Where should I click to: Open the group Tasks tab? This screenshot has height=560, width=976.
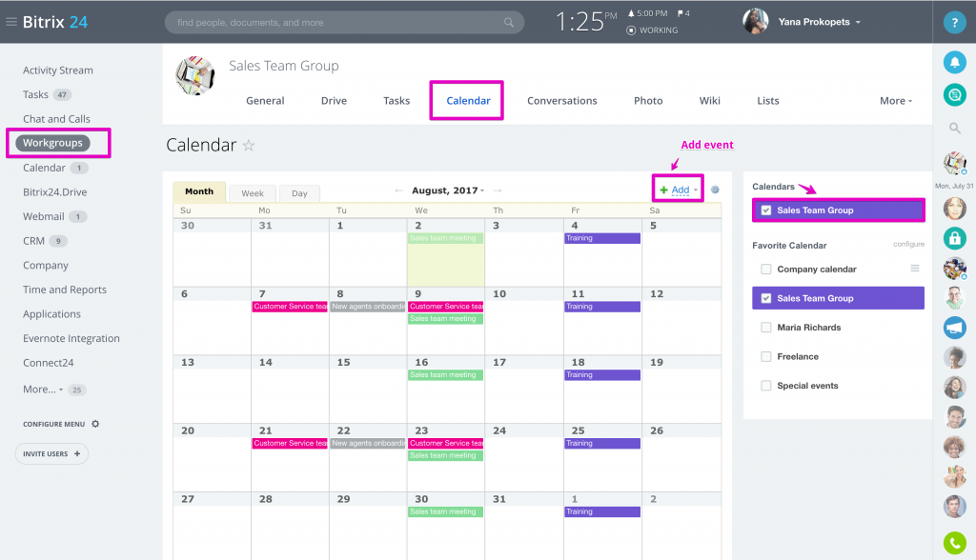(396, 101)
